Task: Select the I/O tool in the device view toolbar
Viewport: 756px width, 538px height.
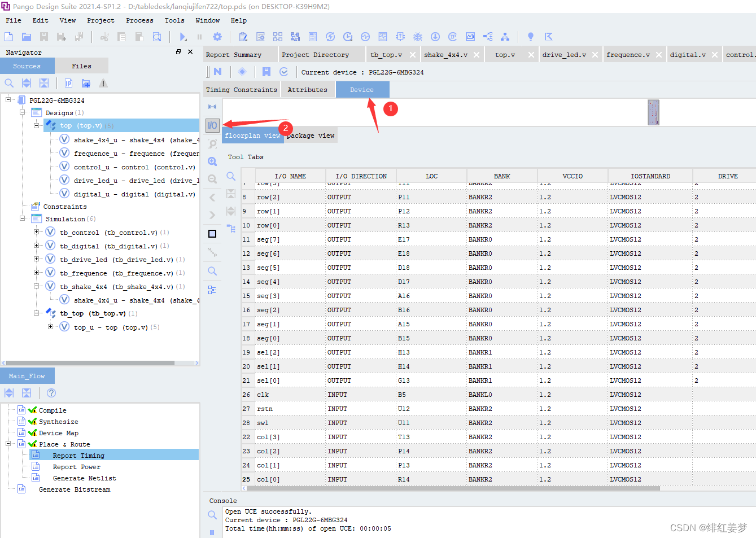Action: click(x=212, y=124)
